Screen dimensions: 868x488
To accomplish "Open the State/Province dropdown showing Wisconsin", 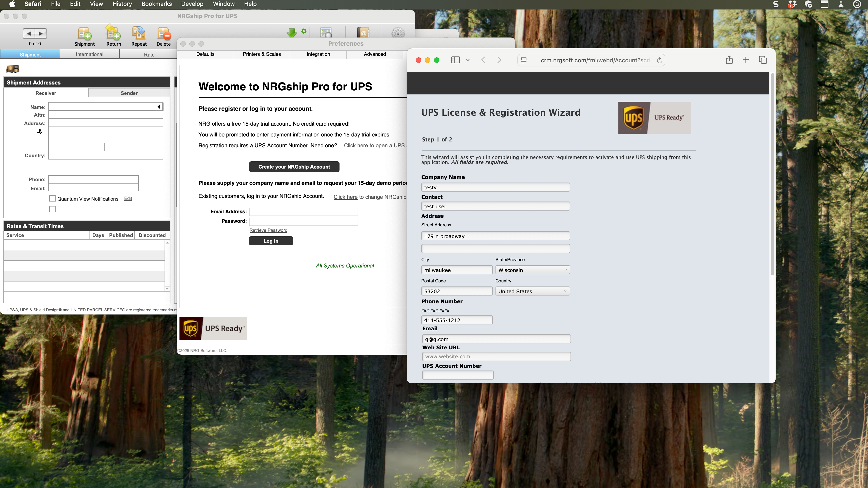I will pos(532,270).
